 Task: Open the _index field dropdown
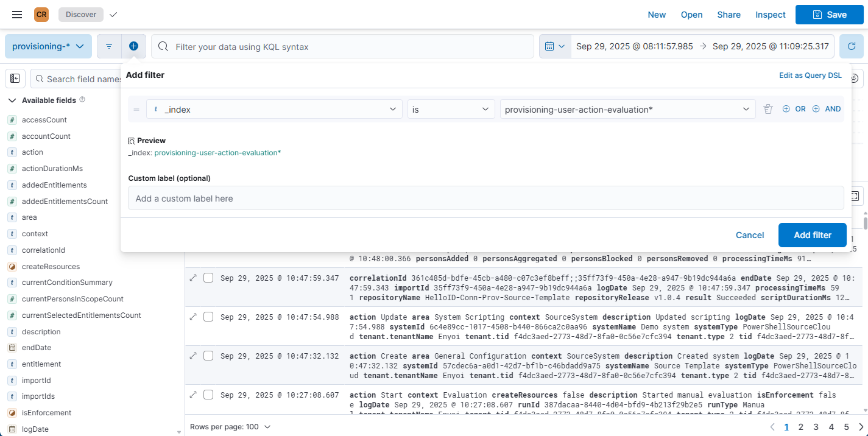click(x=274, y=109)
